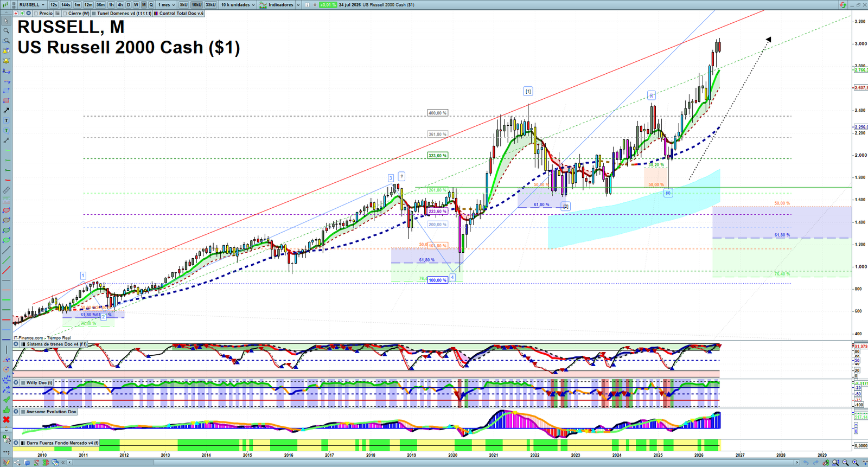Viewport: 868px width, 467px height.
Task: Select the W weekly timeframe button
Action: (x=136, y=5)
